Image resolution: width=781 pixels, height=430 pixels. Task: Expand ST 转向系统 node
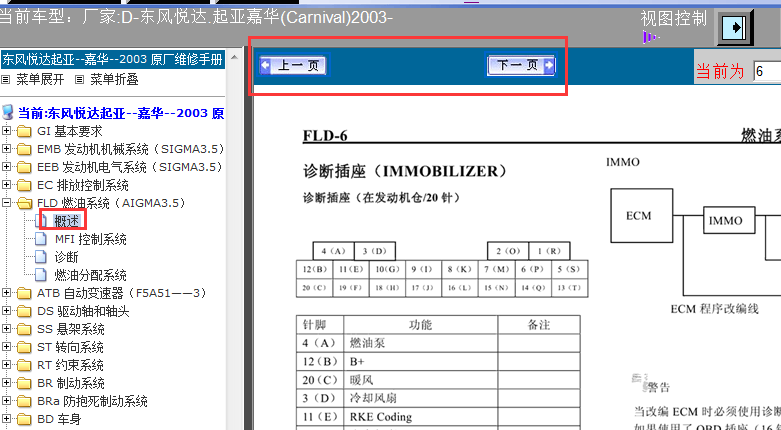pos(6,347)
